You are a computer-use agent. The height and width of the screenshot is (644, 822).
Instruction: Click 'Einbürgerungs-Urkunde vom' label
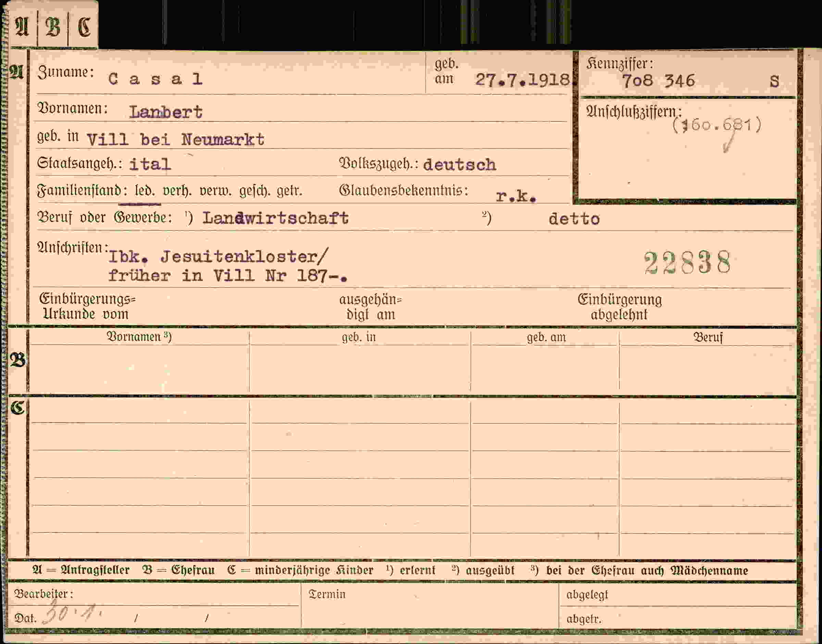coord(87,307)
